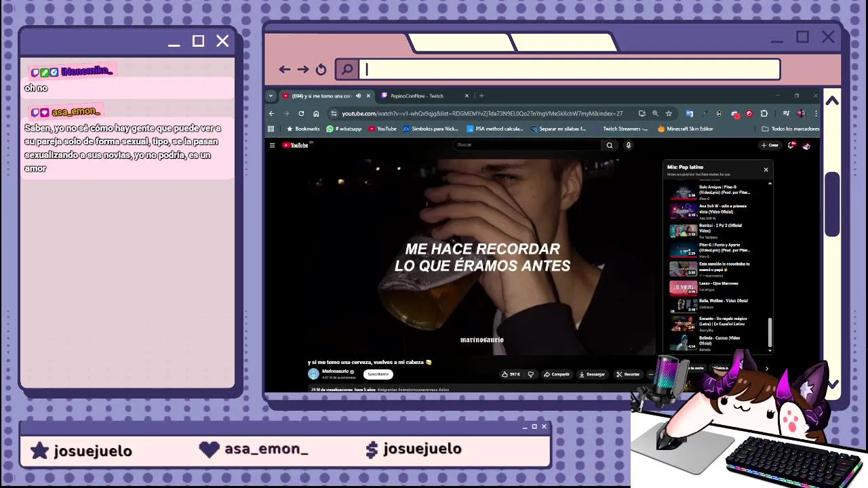Open Chrome profile avatar
The image size is (868, 488).
click(801, 113)
